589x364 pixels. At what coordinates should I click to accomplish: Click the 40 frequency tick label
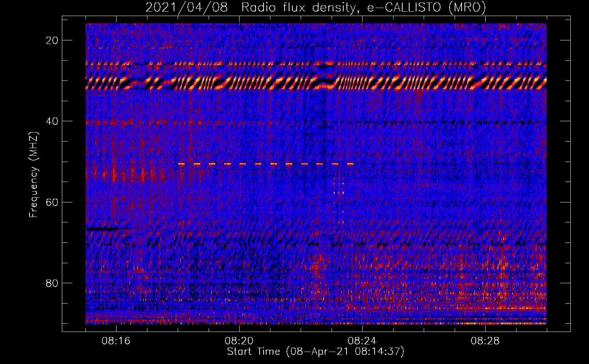52,121
